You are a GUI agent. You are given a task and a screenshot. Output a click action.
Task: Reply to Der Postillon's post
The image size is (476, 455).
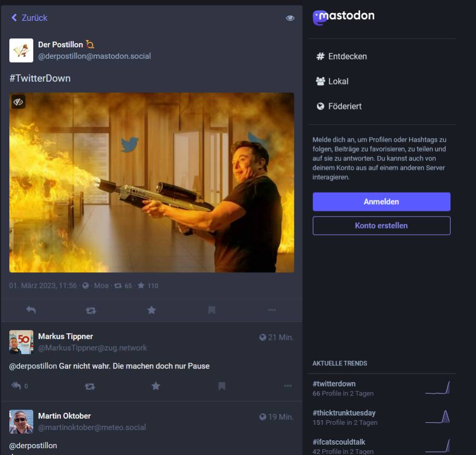[31, 310]
